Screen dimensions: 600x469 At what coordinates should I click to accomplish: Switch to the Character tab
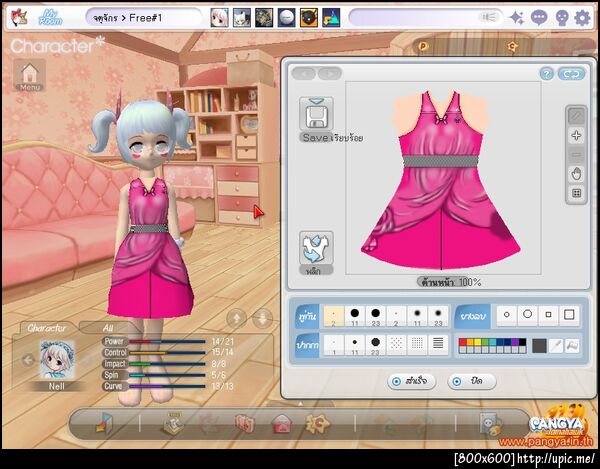(x=47, y=328)
